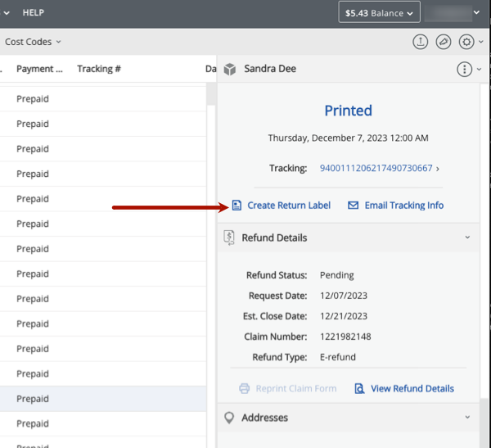The height and width of the screenshot is (448, 491).
Task: Click the Email Tracking Info envelope icon
Action: pos(354,206)
